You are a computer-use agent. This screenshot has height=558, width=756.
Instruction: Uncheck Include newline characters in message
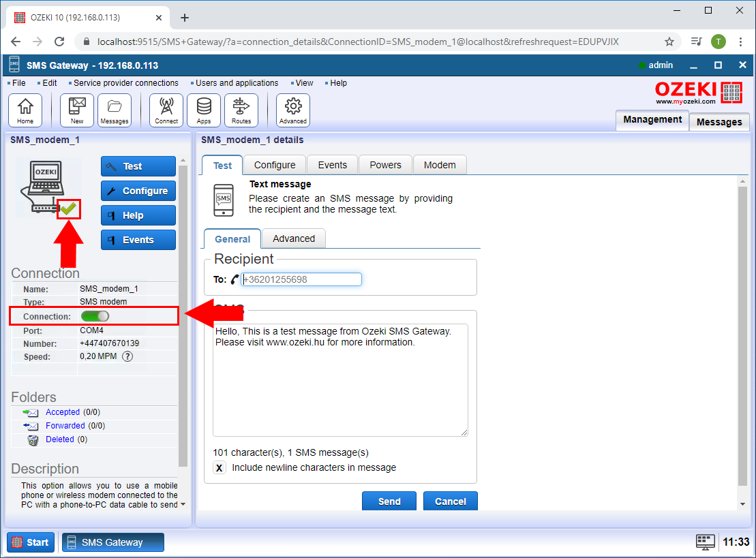point(218,467)
